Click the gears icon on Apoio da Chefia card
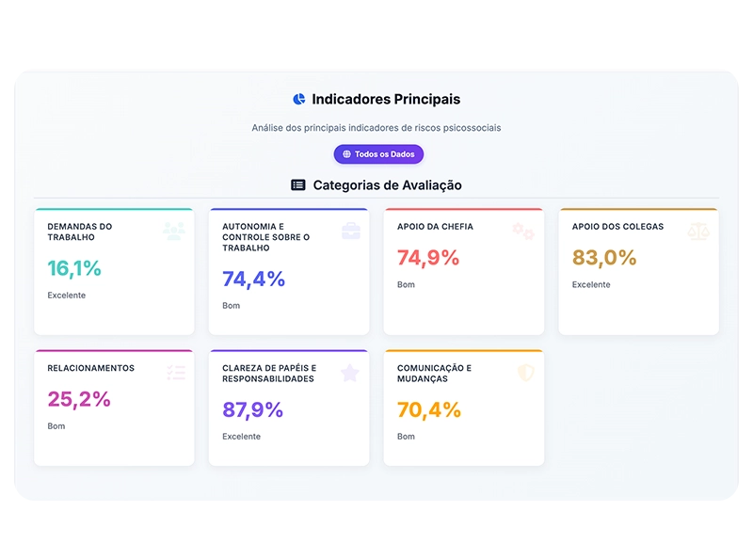 523,231
